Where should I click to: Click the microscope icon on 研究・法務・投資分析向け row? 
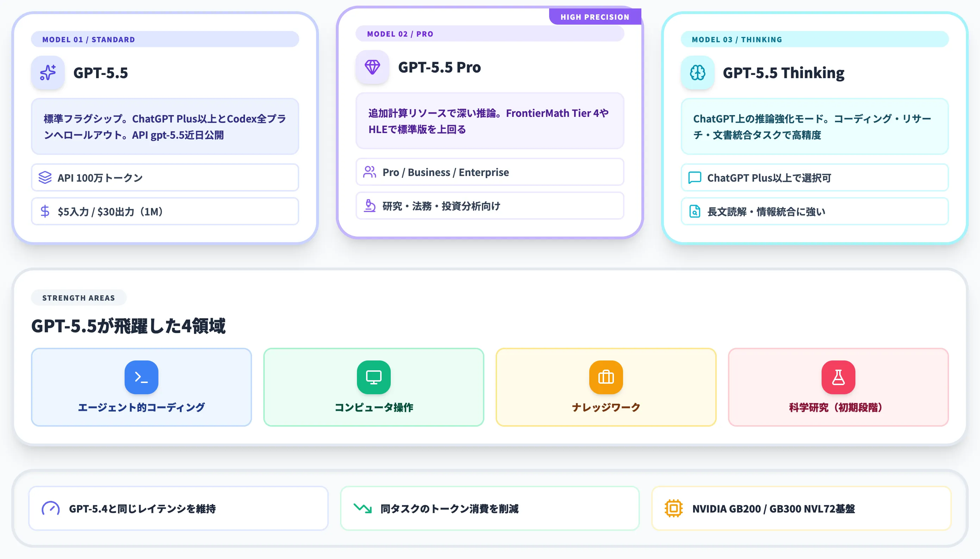[370, 206]
